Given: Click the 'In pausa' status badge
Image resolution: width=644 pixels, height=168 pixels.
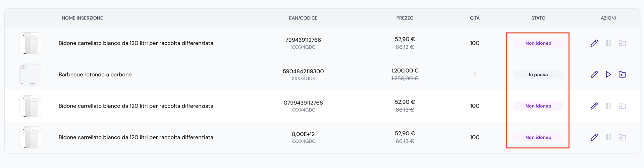Looking at the screenshot, I should [x=538, y=75].
